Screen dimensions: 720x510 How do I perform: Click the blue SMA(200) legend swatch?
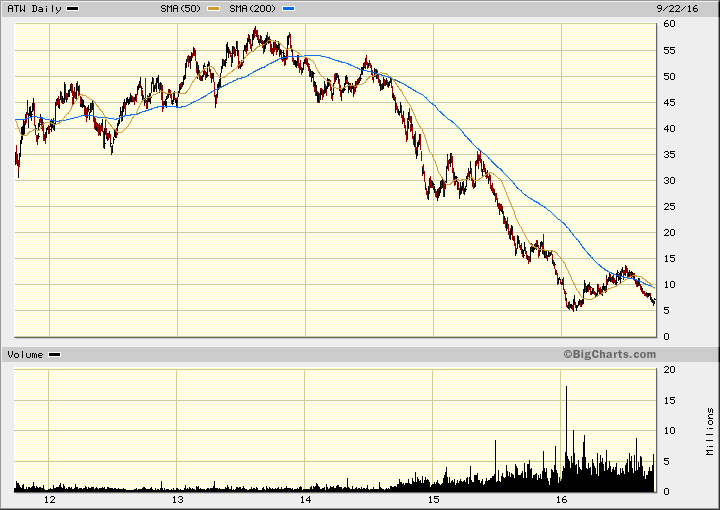pyautogui.click(x=290, y=9)
